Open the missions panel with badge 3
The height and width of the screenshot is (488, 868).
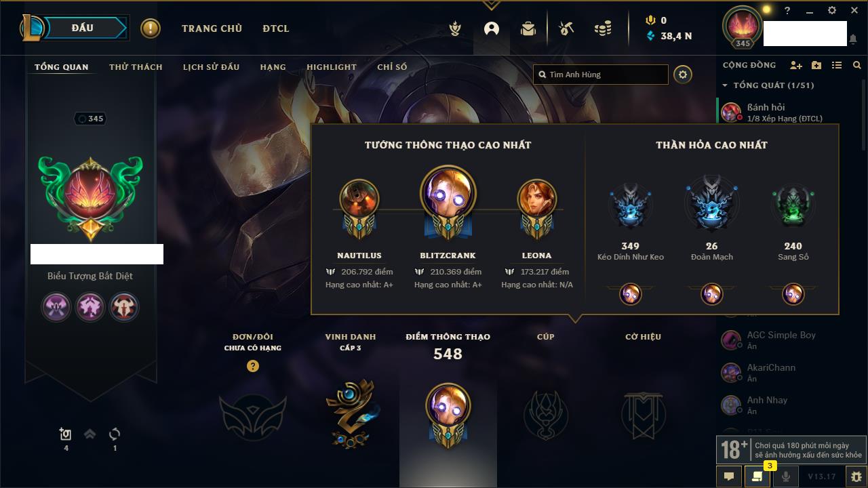757,476
